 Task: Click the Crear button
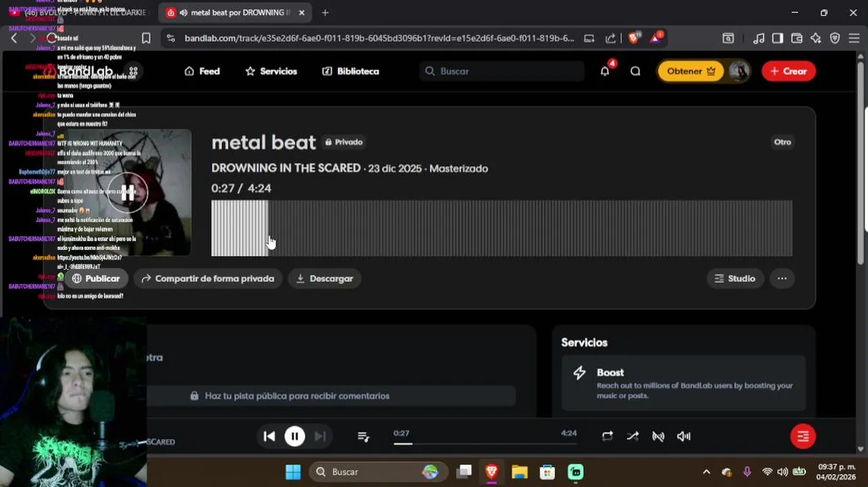pyautogui.click(x=788, y=71)
